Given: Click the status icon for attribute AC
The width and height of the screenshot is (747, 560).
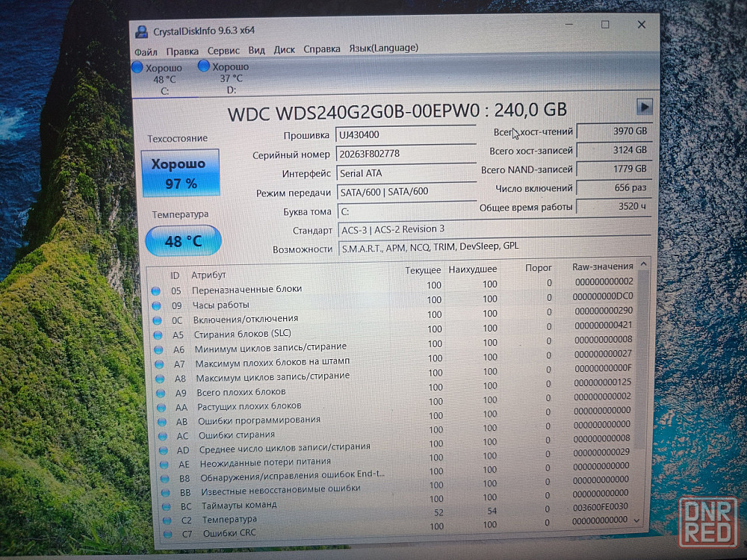Looking at the screenshot, I should [163, 436].
